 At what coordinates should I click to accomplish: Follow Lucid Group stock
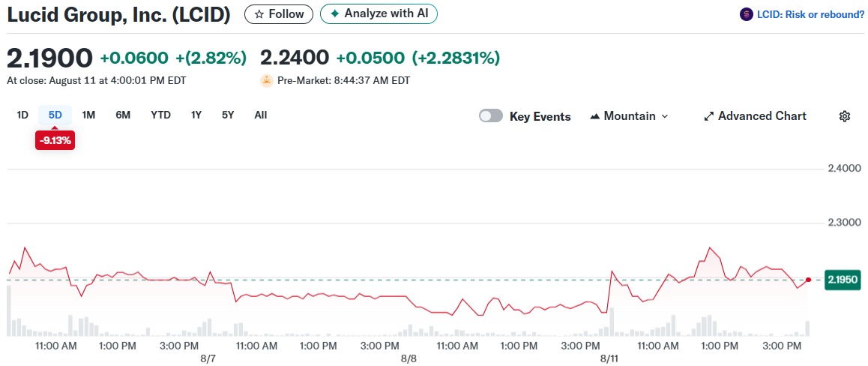tap(278, 14)
